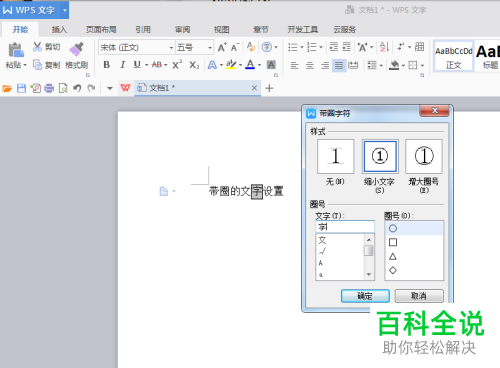
Task: Expand quick access toolbar customize arrow
Action: (x=110, y=89)
